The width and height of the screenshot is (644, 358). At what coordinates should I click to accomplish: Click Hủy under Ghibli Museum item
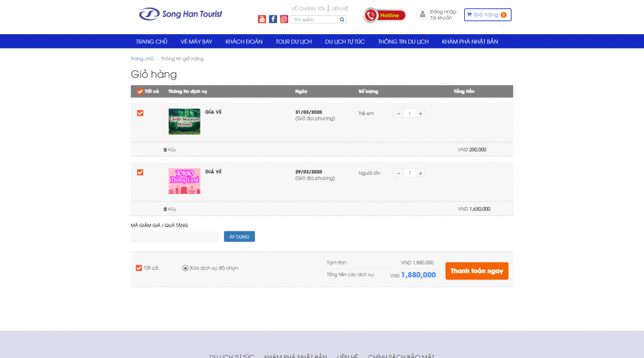170,150
